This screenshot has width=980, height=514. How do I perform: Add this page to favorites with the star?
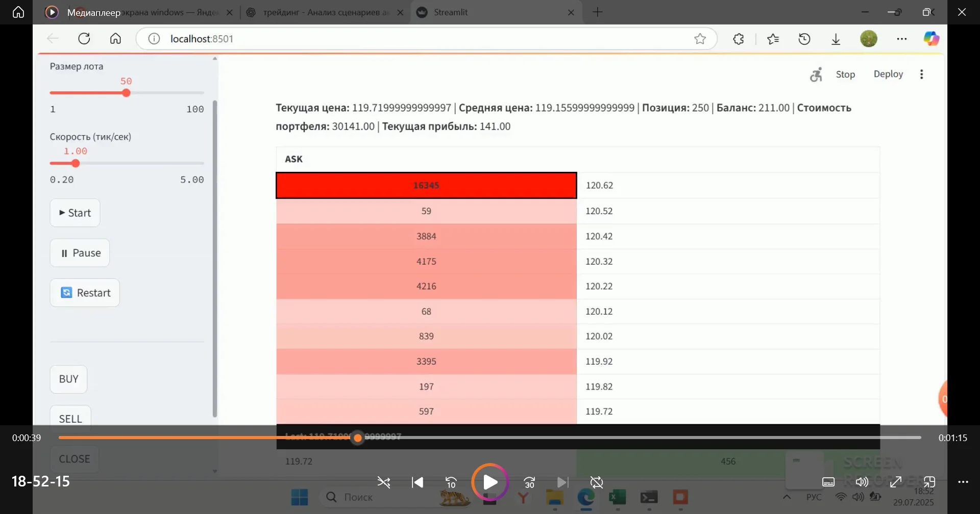pyautogui.click(x=700, y=39)
